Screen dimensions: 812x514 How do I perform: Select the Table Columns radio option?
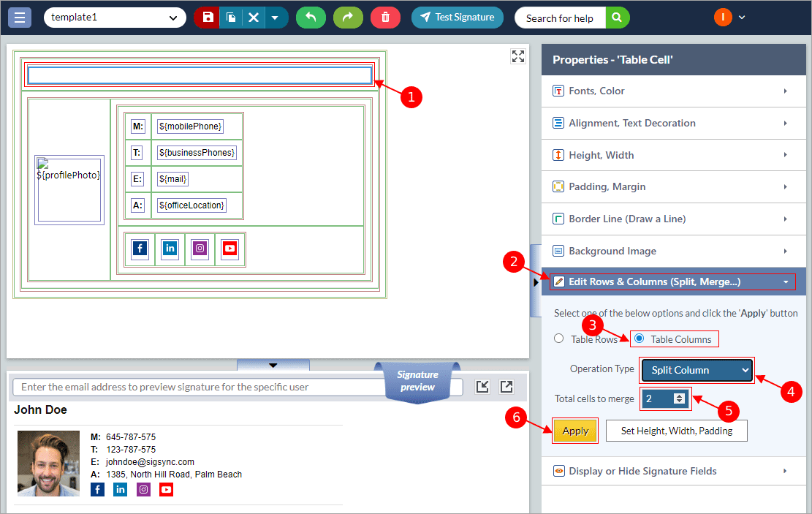[x=640, y=339]
